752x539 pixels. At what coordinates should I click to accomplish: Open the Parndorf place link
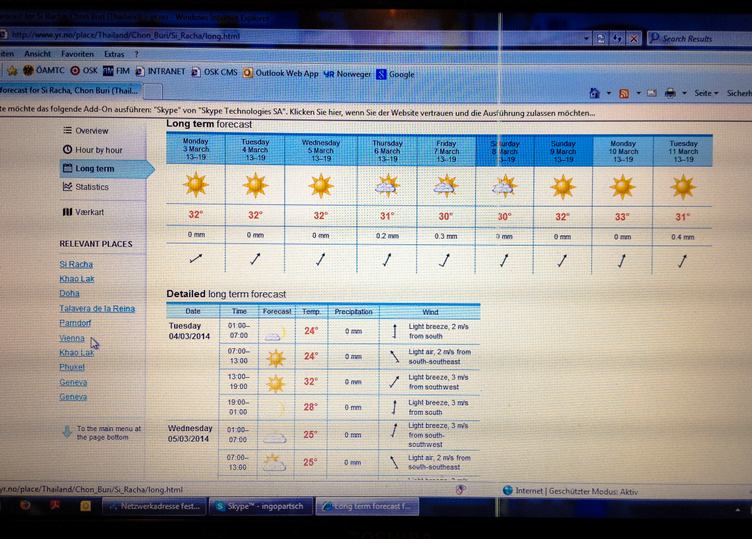[75, 323]
